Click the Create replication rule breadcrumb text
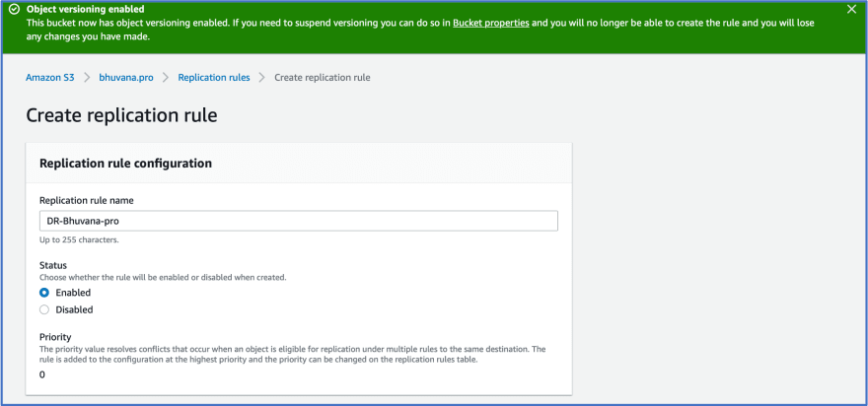 point(323,78)
